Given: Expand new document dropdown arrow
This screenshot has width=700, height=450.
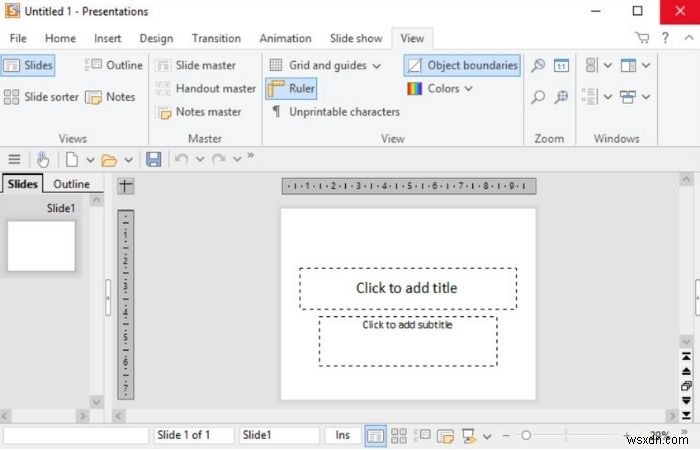Looking at the screenshot, I should pos(90,159).
